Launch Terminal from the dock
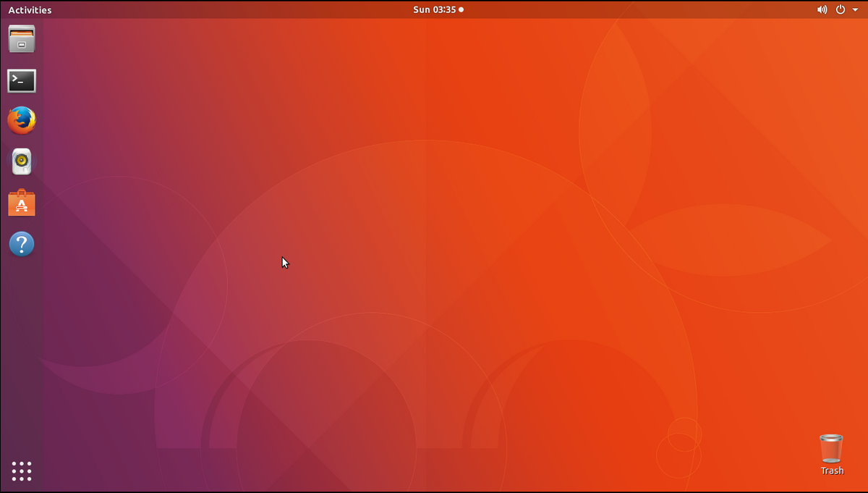 (x=22, y=80)
